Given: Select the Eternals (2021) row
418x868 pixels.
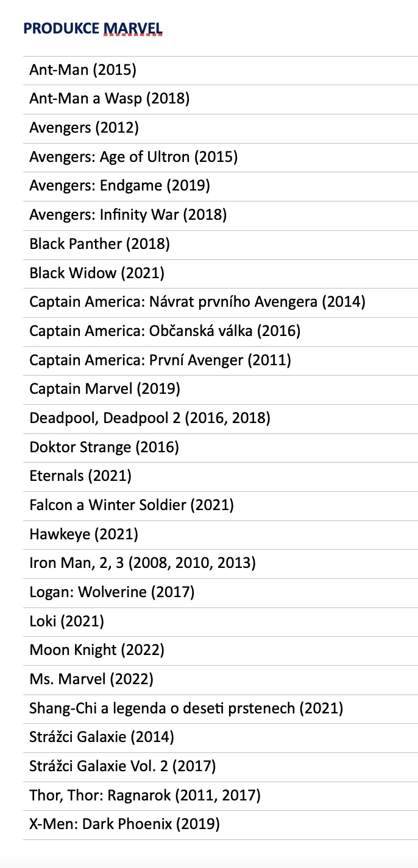Looking at the screenshot, I should (x=80, y=476).
